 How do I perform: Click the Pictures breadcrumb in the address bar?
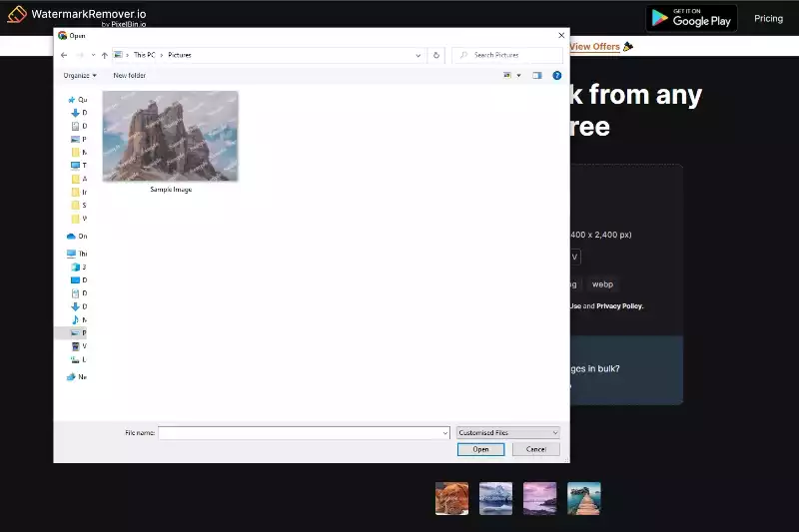[x=180, y=55]
